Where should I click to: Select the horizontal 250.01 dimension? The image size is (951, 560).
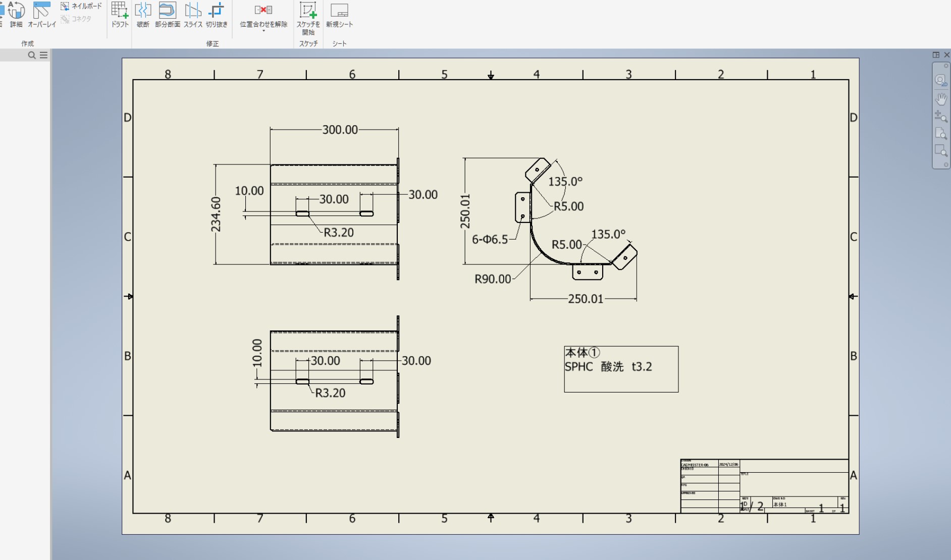tap(586, 299)
